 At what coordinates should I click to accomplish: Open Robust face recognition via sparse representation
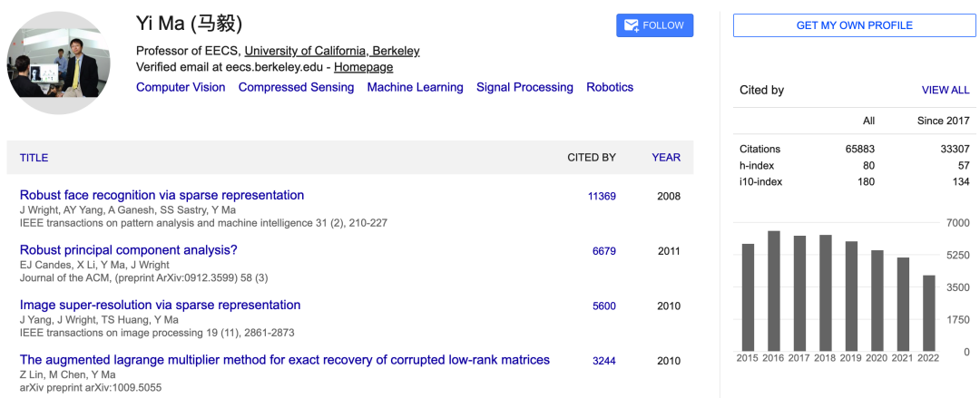[162, 195]
